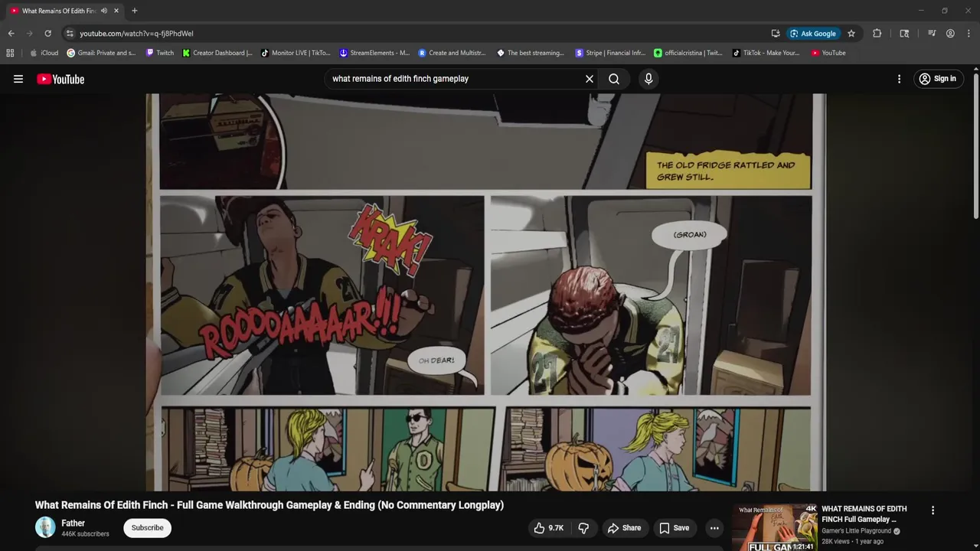Click the 446K subscribers text
980x551 pixels.
(85, 534)
